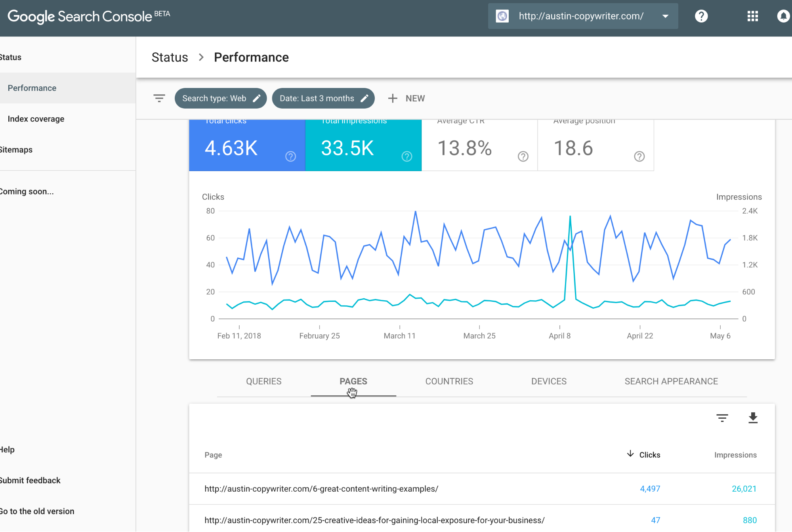Viewport: 792px width, 532px height.
Task: Click the table filter icon above Clicks column
Action: [722, 418]
